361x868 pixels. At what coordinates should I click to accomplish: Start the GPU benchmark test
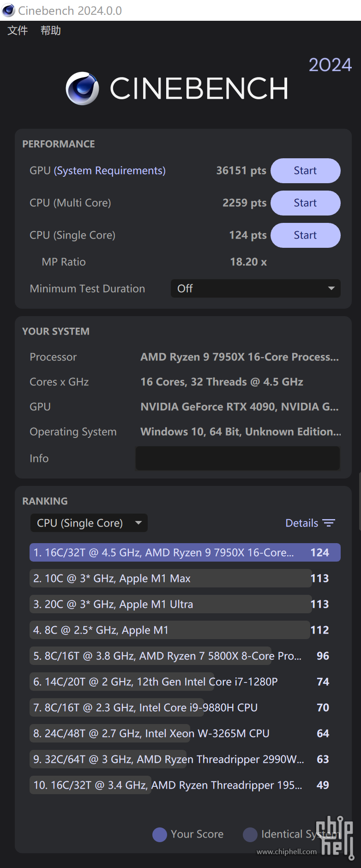coord(306,171)
